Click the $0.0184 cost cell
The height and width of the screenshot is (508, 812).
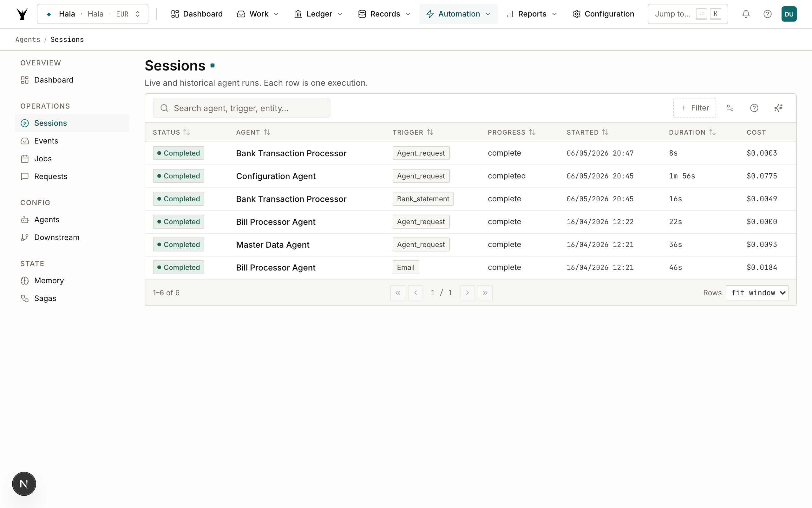coord(762,267)
